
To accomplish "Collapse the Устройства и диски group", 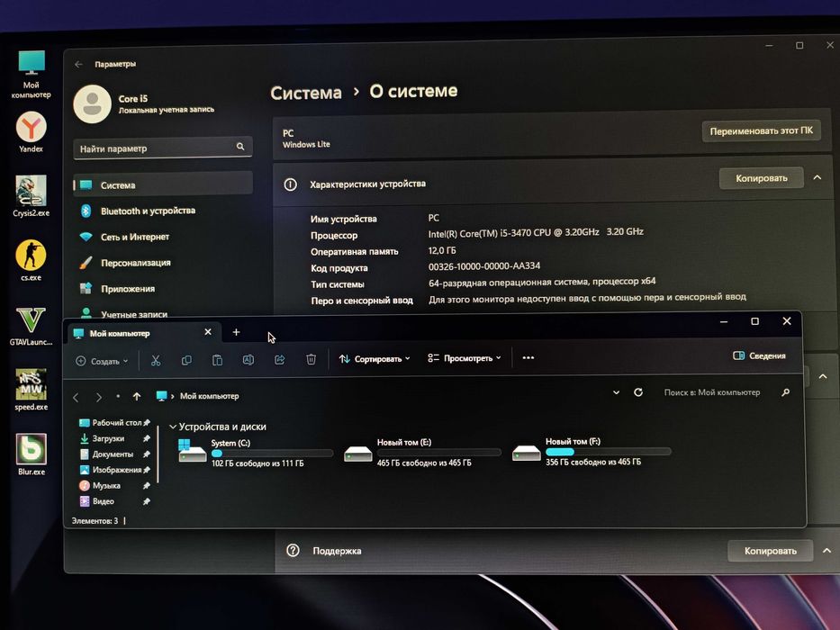I will (173, 427).
